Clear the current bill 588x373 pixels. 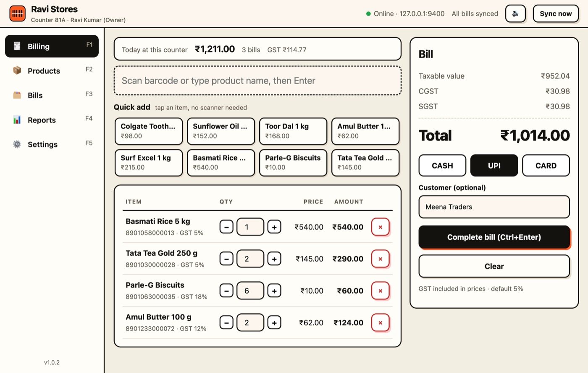(494, 266)
